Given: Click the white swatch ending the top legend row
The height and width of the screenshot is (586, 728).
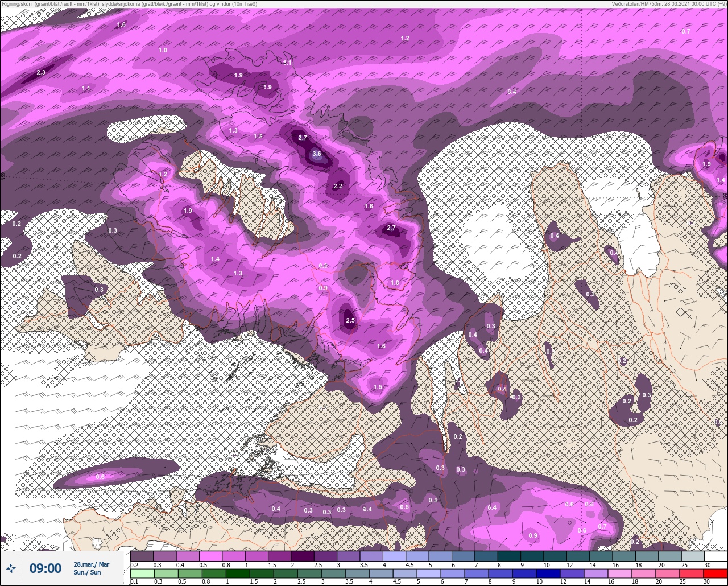Looking at the screenshot, I should pyautogui.click(x=716, y=556).
